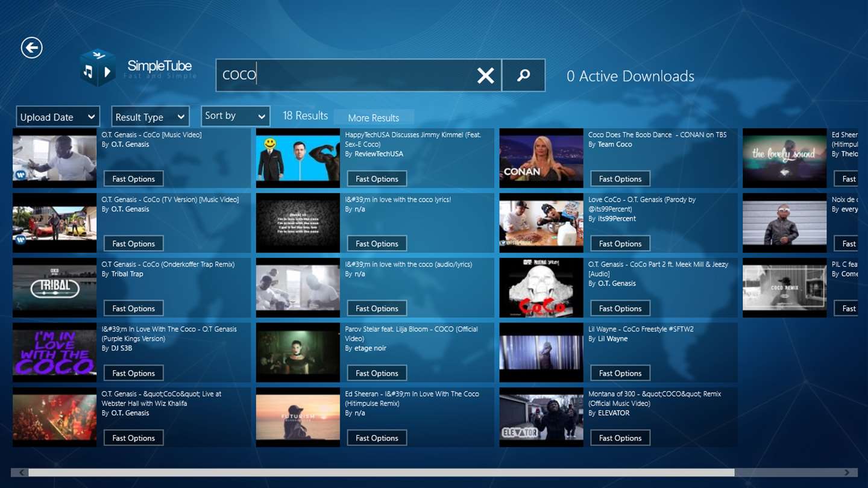Click the horizontal scrollbar left arrow

[22, 472]
